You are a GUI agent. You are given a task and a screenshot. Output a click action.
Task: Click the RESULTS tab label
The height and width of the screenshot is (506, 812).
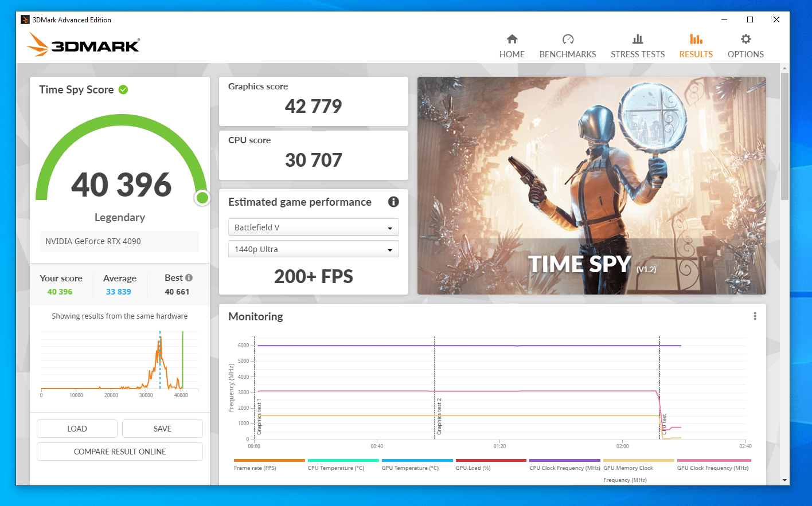696,54
